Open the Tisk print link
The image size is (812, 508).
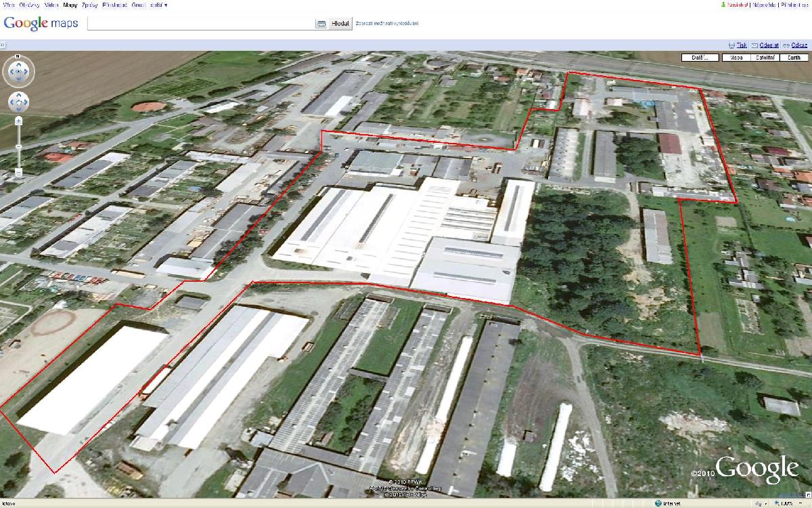click(x=742, y=45)
